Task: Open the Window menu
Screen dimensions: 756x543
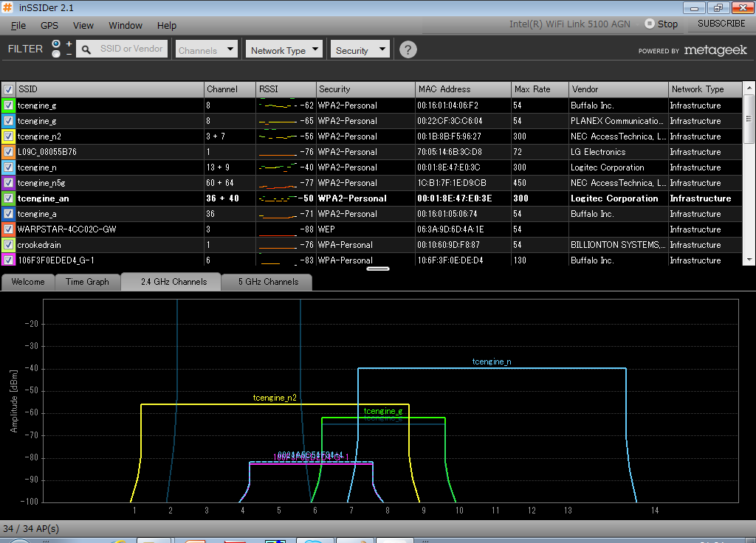Action: click(126, 26)
